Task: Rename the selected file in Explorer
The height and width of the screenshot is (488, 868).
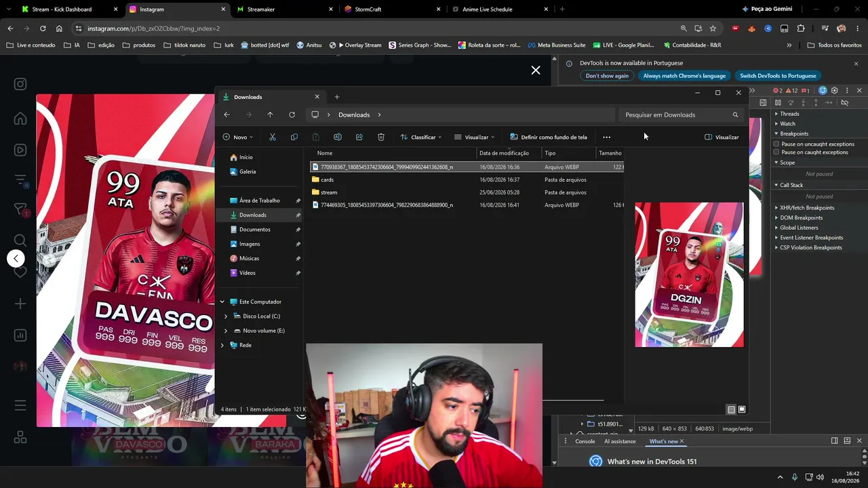Action: click(x=338, y=137)
